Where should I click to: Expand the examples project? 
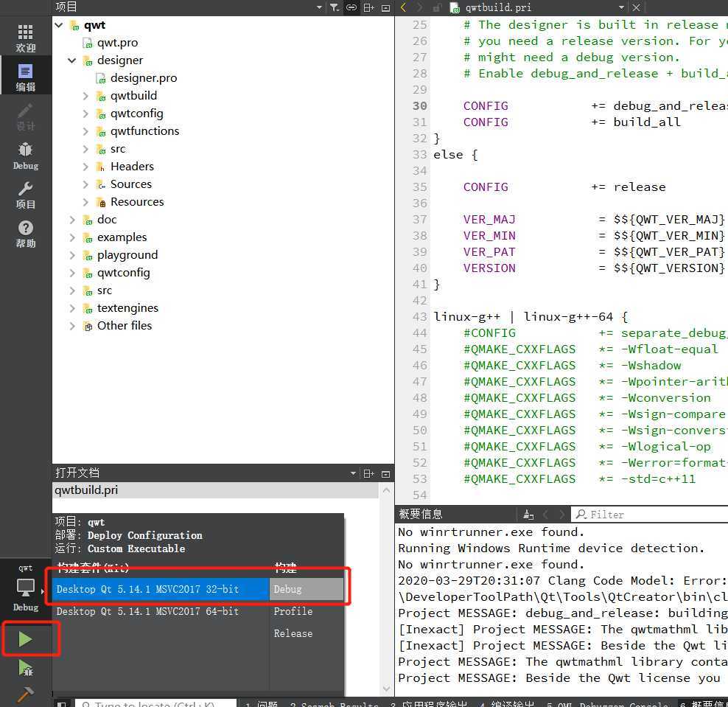[x=72, y=237]
